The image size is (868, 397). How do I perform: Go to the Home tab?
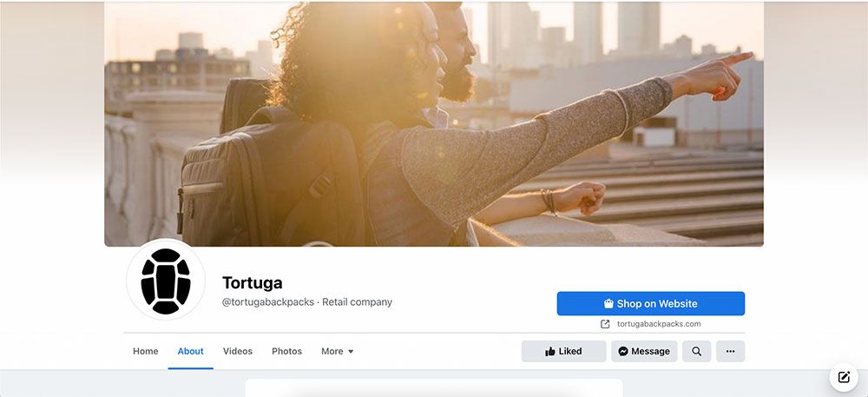click(146, 351)
